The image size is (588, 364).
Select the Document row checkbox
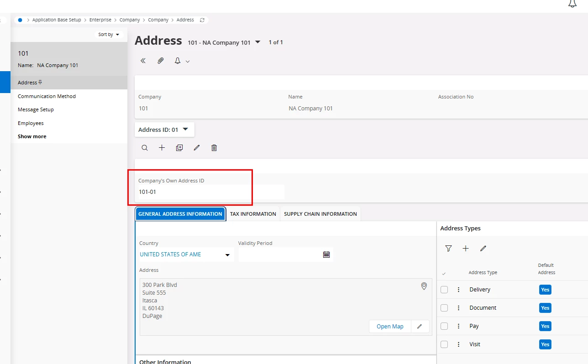pyautogui.click(x=444, y=308)
